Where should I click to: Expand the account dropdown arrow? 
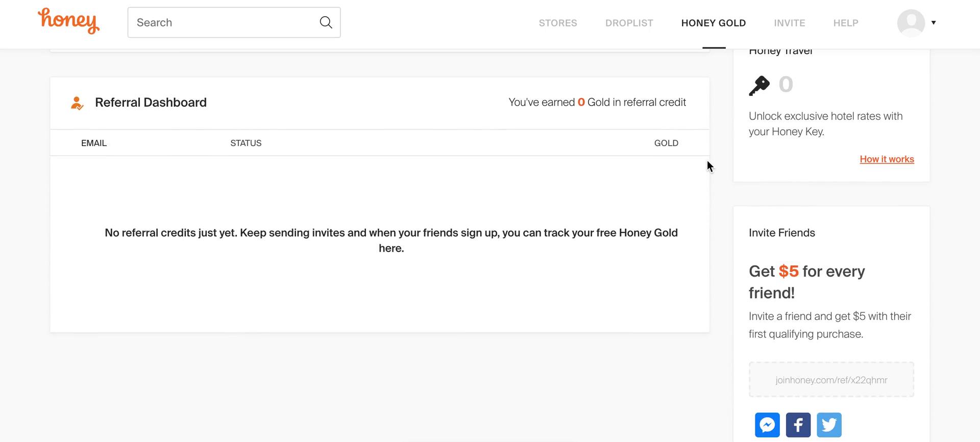(934, 22)
